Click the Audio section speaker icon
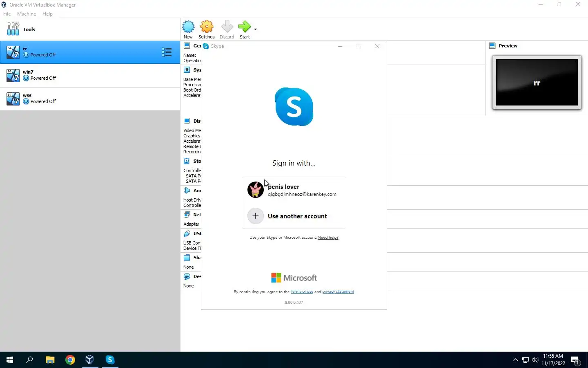This screenshot has height=368, width=588. click(187, 191)
